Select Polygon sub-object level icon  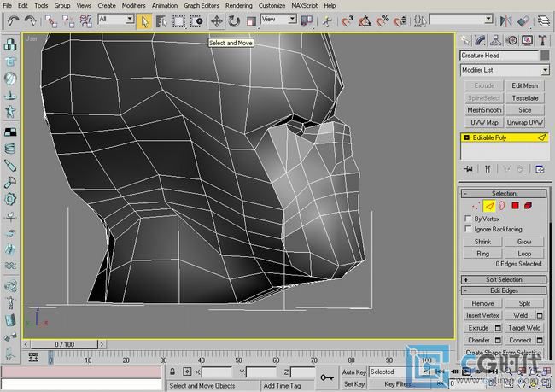click(516, 206)
